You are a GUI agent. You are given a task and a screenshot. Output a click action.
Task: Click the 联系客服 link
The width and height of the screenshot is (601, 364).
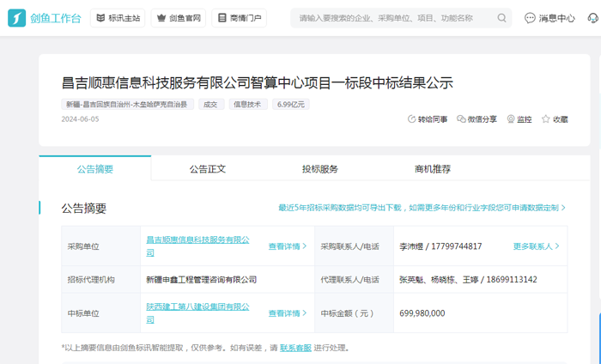[295, 349]
